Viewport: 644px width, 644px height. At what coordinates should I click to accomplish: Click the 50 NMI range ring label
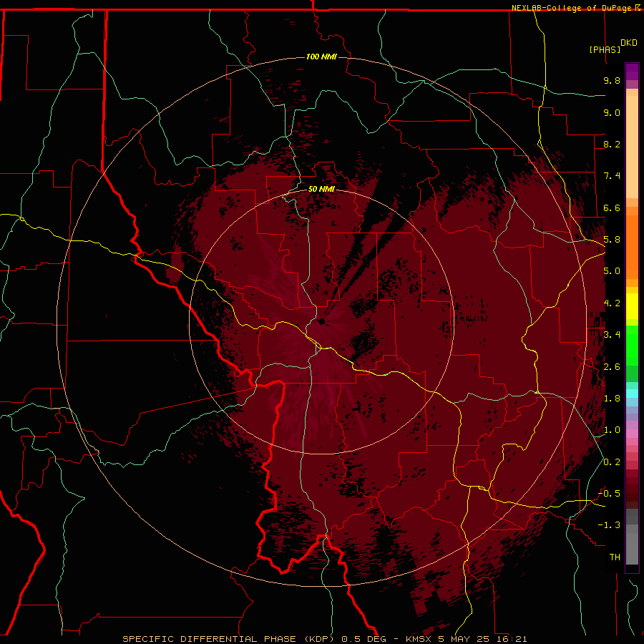(x=321, y=189)
